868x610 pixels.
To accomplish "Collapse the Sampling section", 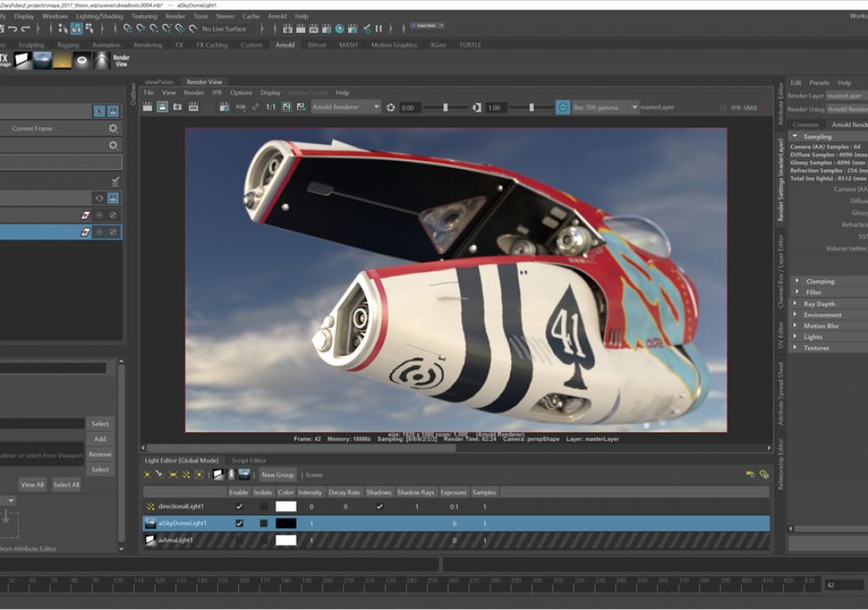I will [795, 136].
